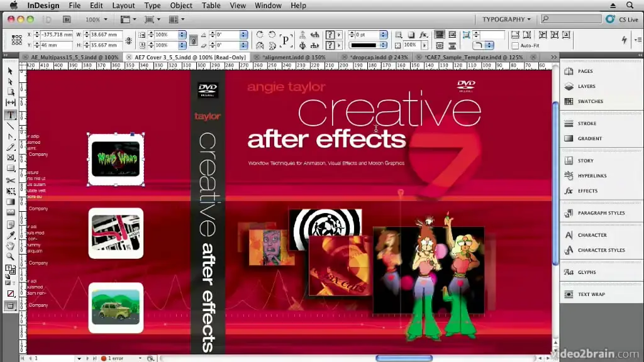Open the Object menu
The width and height of the screenshot is (644, 362).
tap(181, 5)
